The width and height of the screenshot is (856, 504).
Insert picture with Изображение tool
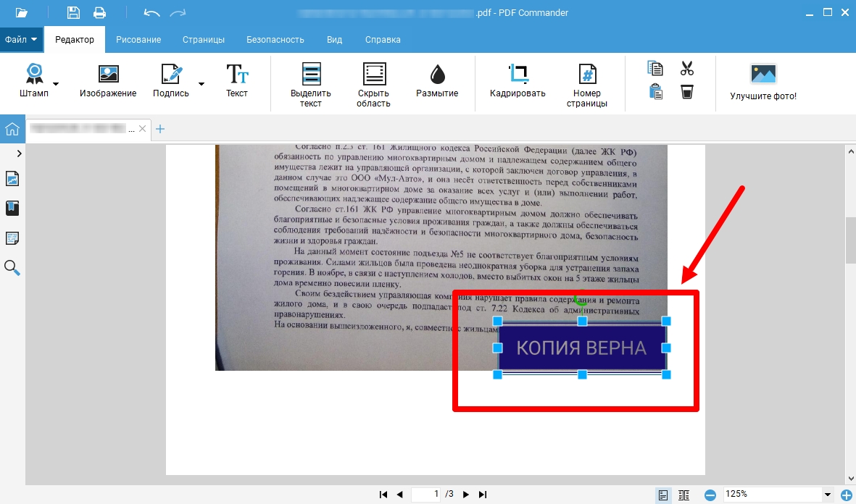click(108, 80)
